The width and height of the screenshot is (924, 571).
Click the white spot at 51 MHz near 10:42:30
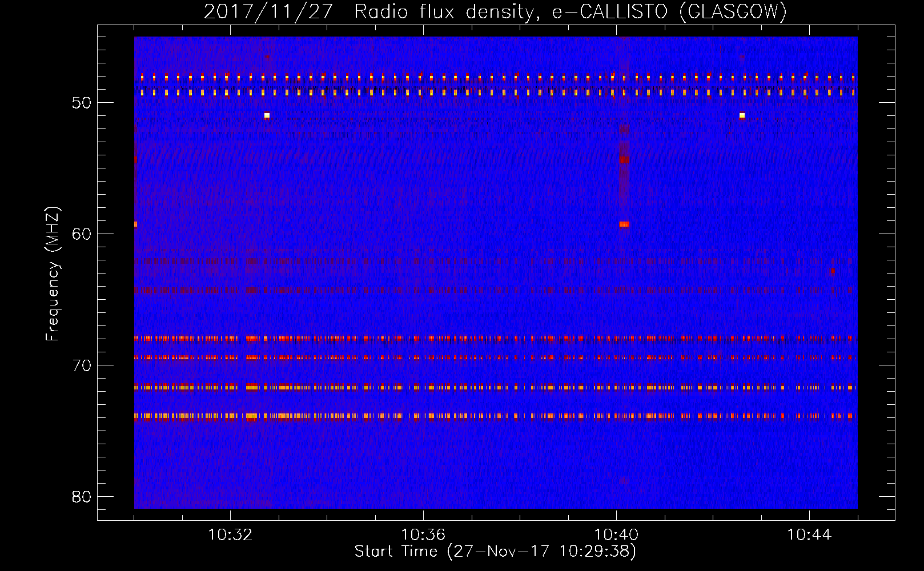[742, 115]
